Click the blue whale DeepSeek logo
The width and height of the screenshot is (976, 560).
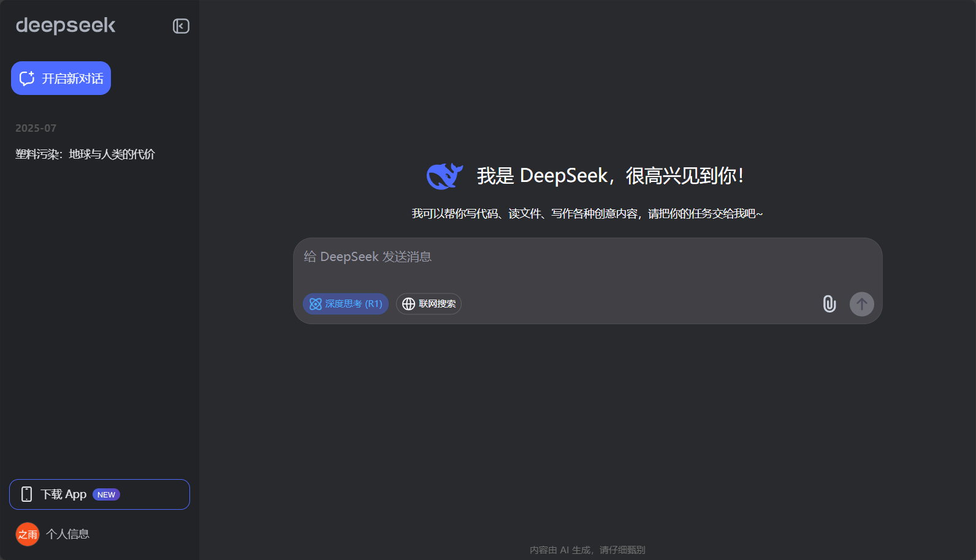[444, 176]
